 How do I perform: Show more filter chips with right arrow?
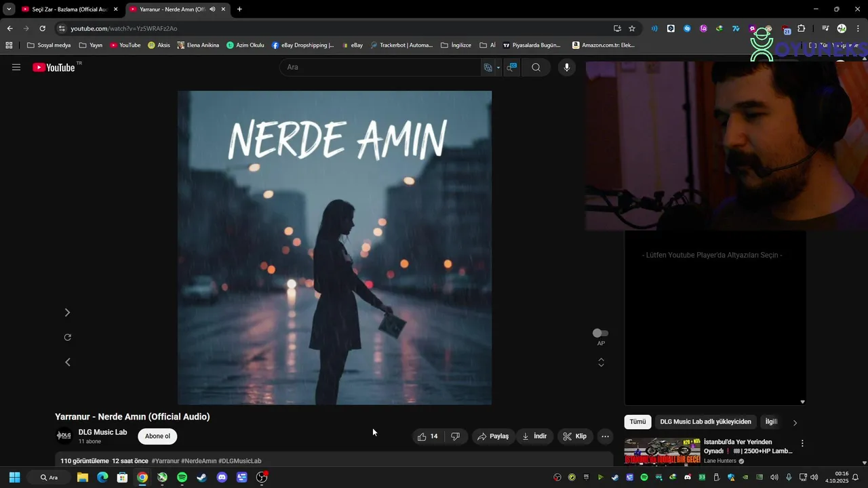[x=795, y=422]
